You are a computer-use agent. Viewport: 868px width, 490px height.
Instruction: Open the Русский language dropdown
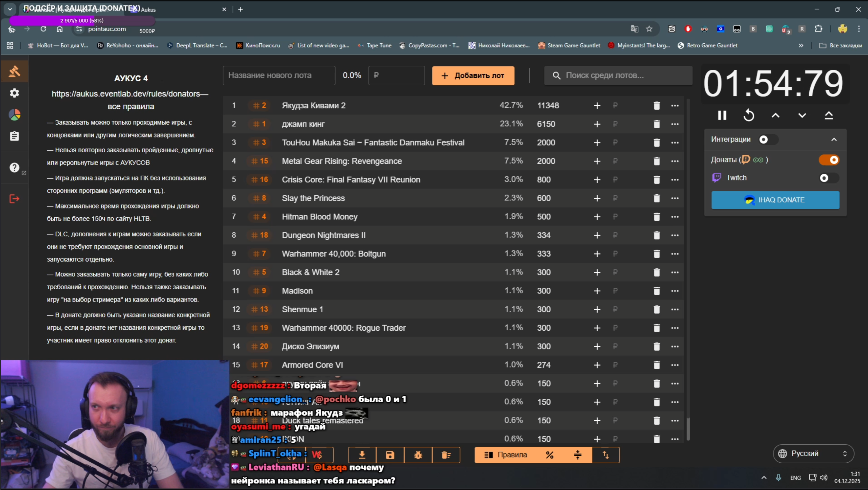(813, 453)
